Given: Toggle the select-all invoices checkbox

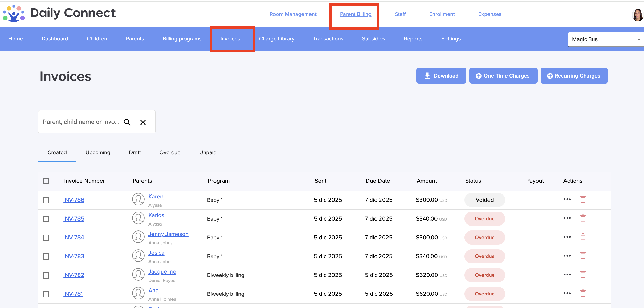Looking at the screenshot, I should (x=46, y=181).
